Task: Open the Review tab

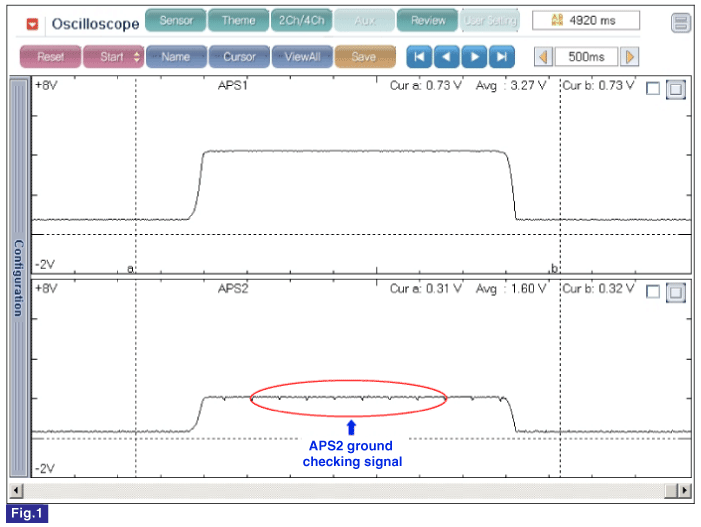Action: (427, 21)
